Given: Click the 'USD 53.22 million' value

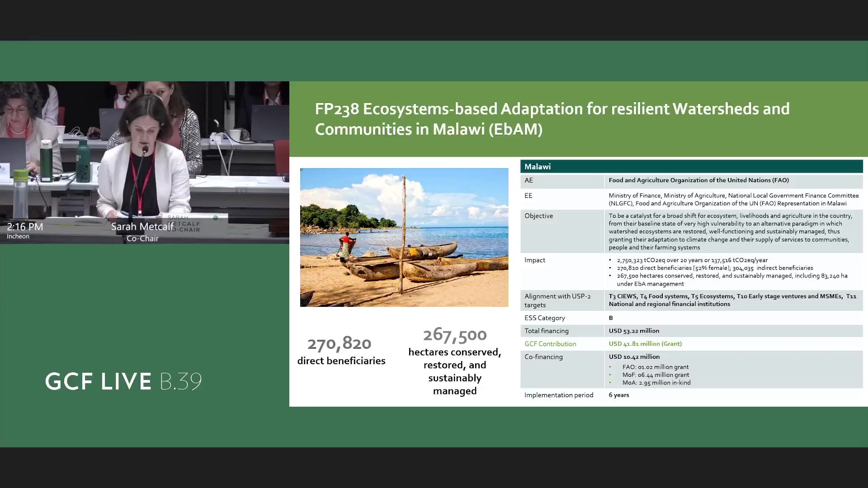Looking at the screenshot, I should [x=634, y=331].
